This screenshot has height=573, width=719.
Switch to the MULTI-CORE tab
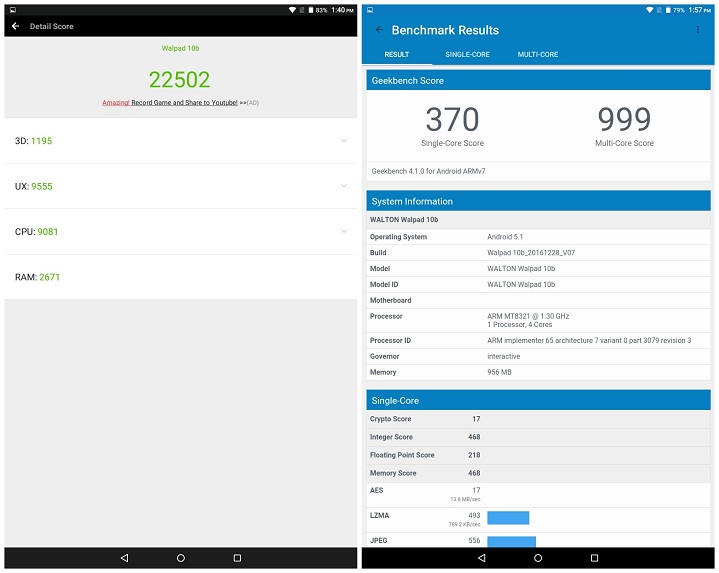[538, 55]
